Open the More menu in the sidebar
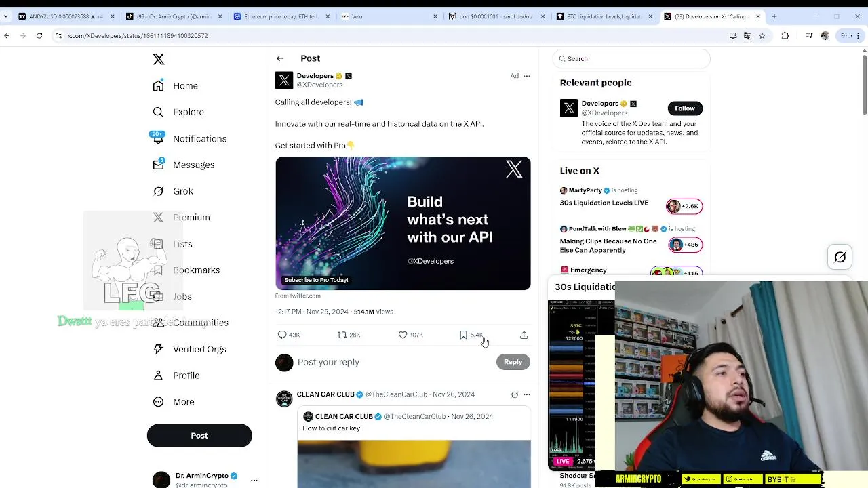The image size is (868, 488). click(174, 402)
